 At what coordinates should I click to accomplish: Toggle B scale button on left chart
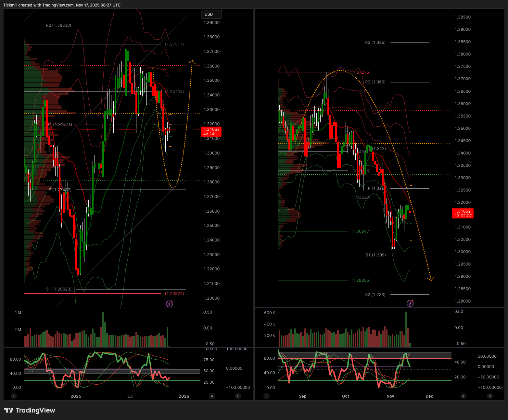[238, 396]
